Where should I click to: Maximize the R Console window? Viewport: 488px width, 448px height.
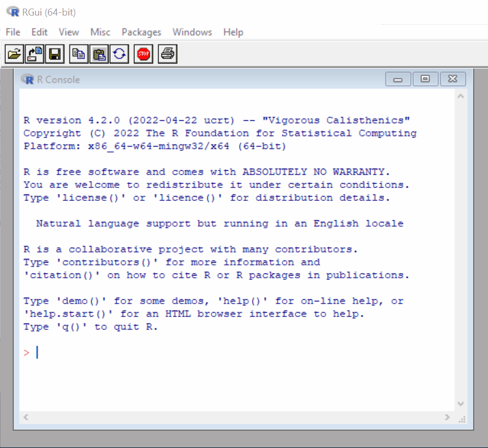click(426, 79)
